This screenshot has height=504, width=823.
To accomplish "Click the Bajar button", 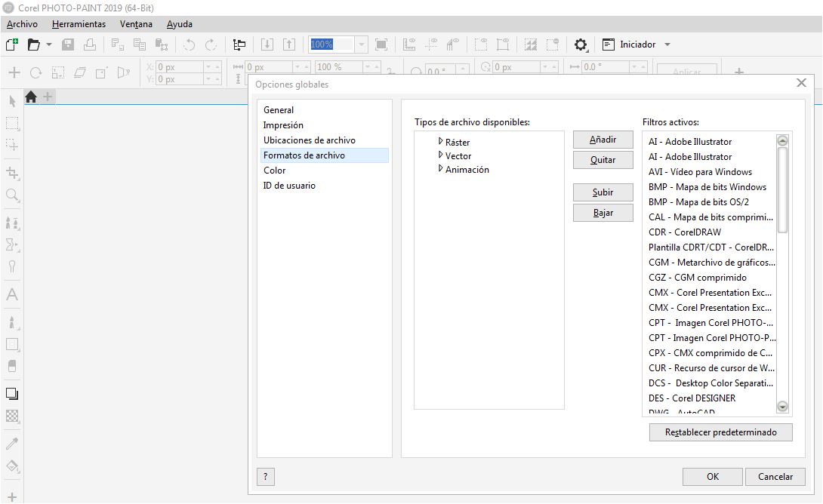I will coord(603,213).
